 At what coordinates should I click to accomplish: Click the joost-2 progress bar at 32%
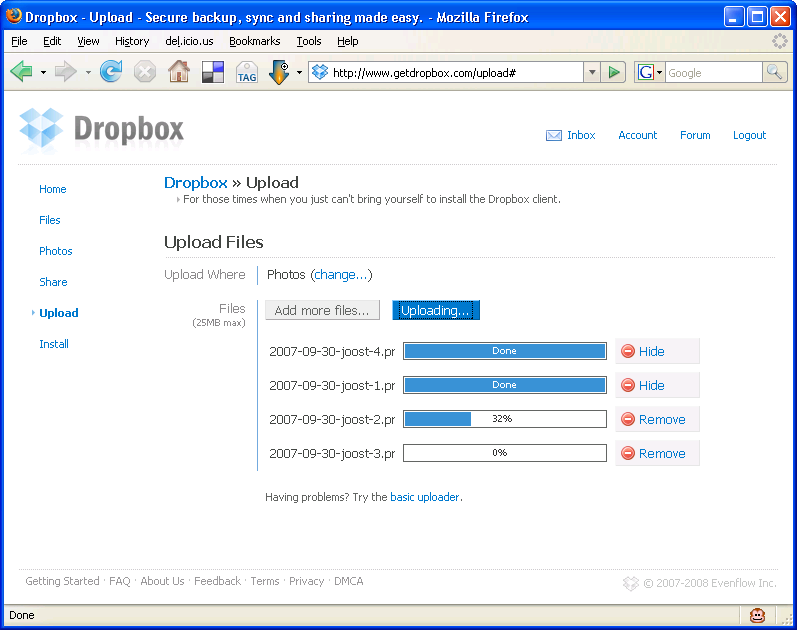point(505,419)
